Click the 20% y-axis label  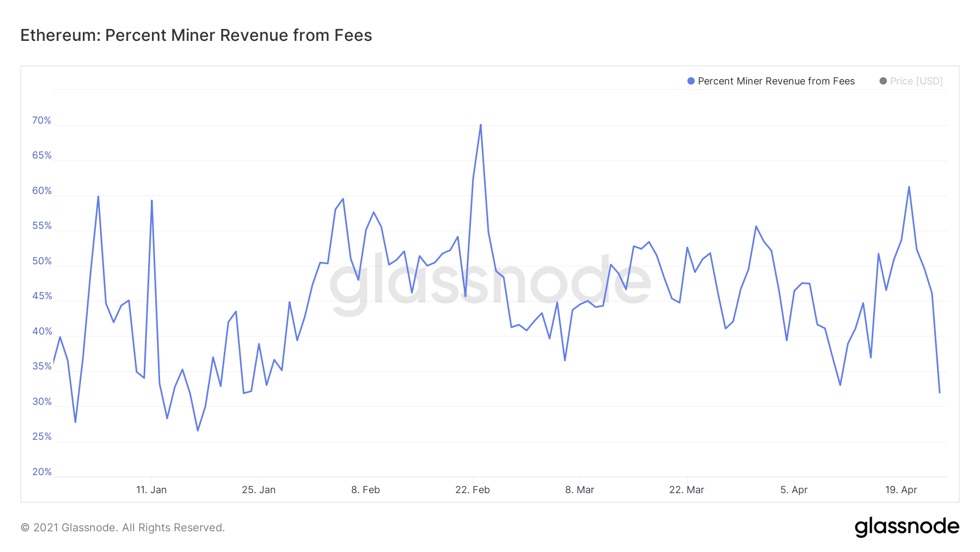[x=41, y=472]
